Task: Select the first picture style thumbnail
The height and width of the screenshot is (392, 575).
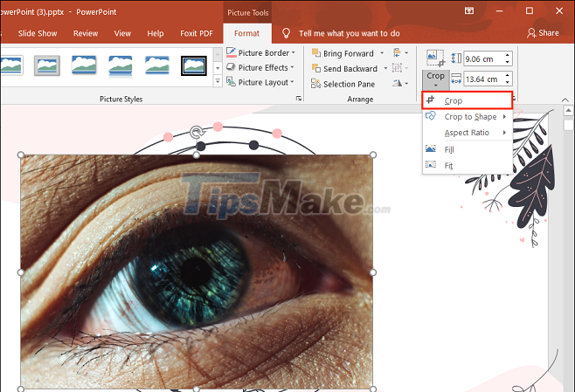Action: coord(11,65)
